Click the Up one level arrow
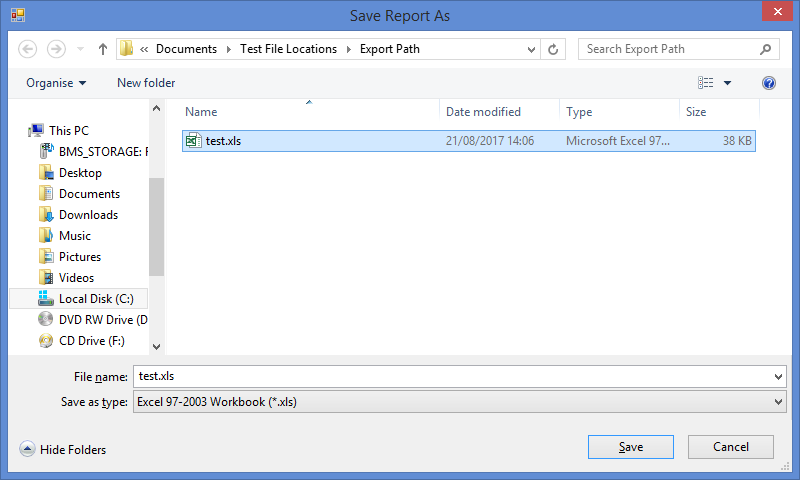The width and height of the screenshot is (800, 480). pos(102,49)
